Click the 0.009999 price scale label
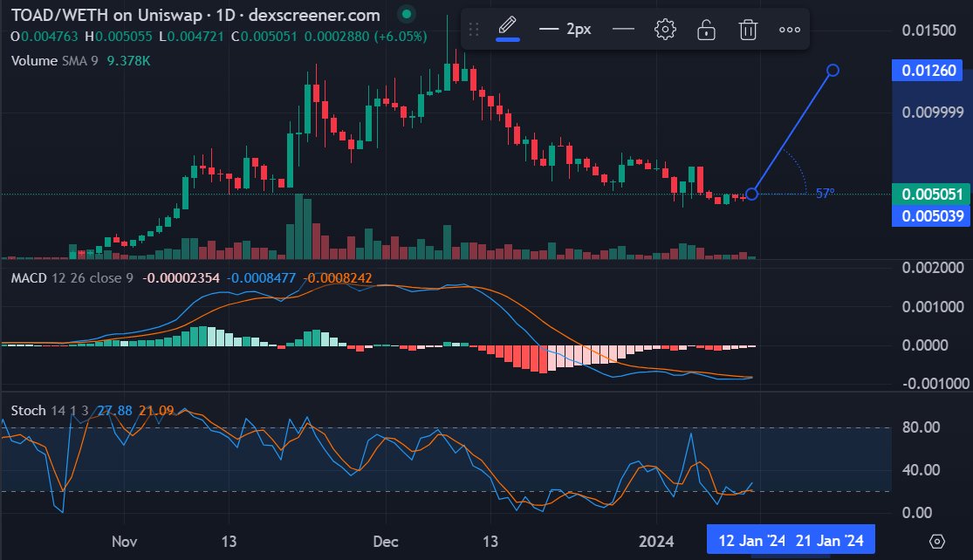The width and height of the screenshot is (973, 560). (933, 113)
